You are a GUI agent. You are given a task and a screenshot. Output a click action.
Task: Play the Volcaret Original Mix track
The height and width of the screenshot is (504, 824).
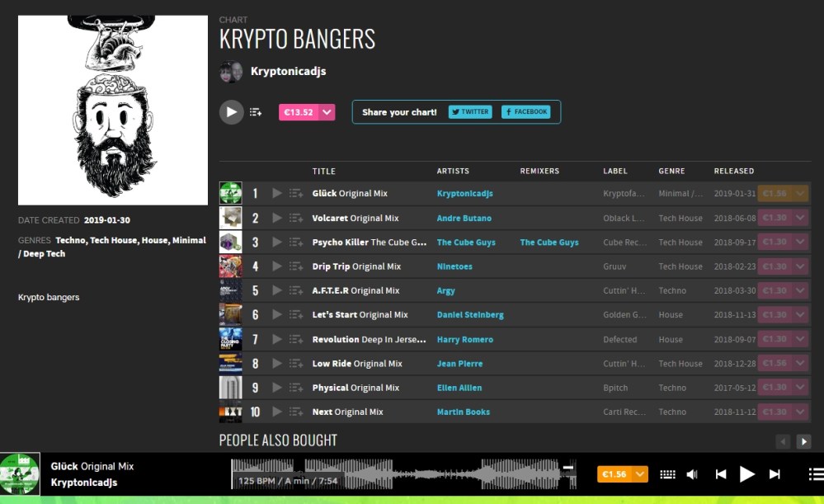pyautogui.click(x=277, y=219)
